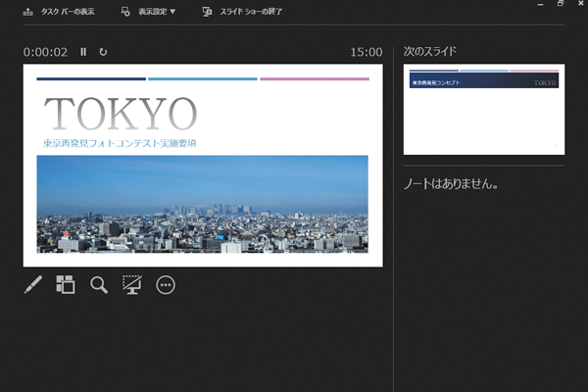Click the clock time 15:00
The height and width of the screenshot is (392, 588).
coord(367,52)
